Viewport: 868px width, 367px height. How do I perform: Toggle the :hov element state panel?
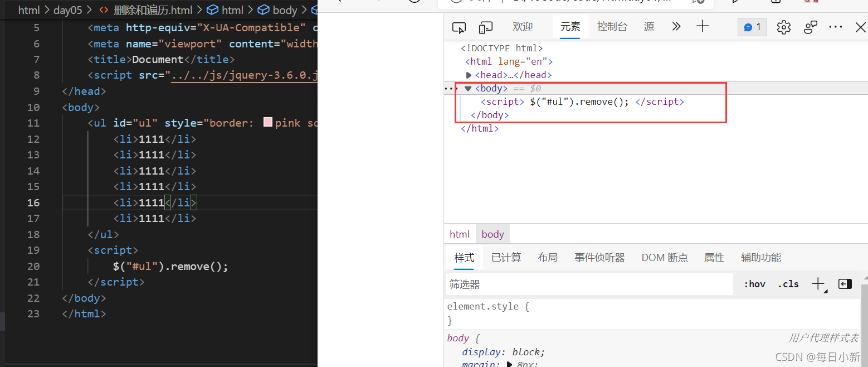point(754,284)
